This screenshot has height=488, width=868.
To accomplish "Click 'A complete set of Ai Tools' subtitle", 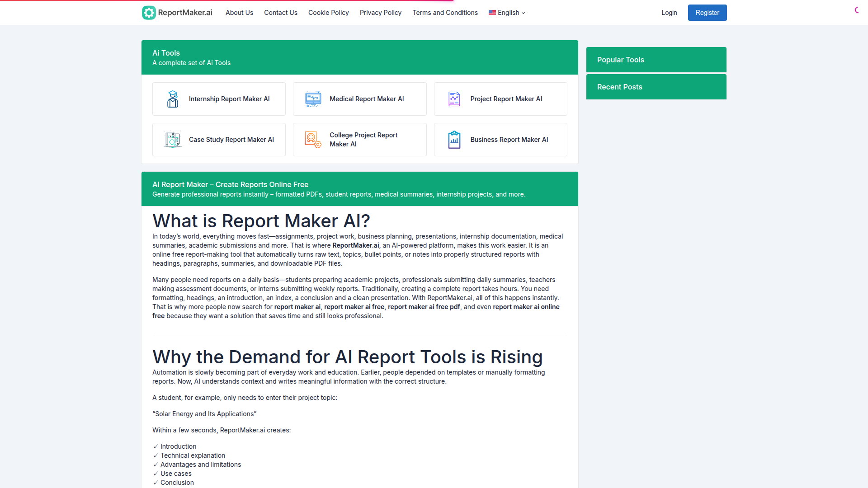I will coord(191,63).
